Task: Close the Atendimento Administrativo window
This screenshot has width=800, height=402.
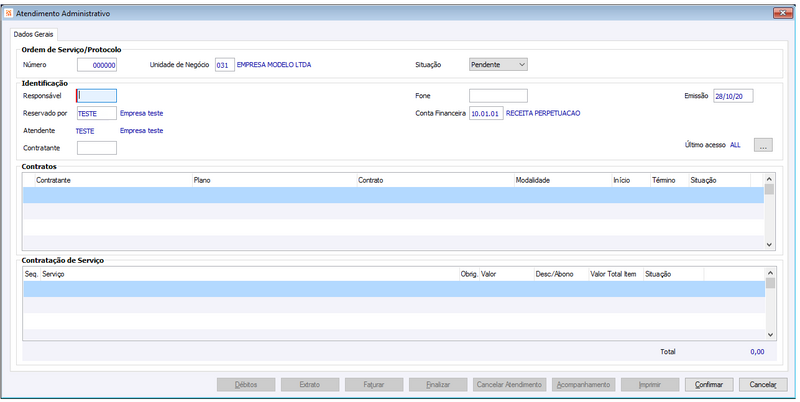Action: [x=782, y=13]
